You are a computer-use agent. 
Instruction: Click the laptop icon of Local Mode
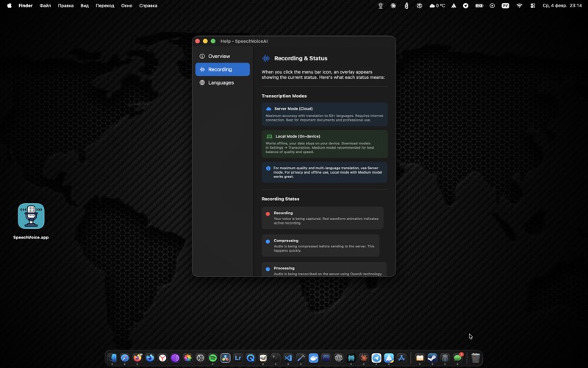tap(269, 136)
